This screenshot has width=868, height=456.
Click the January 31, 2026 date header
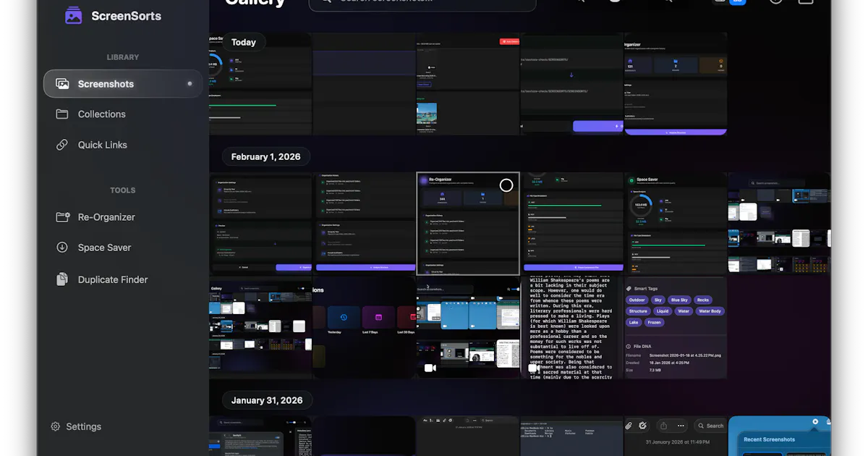click(267, 400)
